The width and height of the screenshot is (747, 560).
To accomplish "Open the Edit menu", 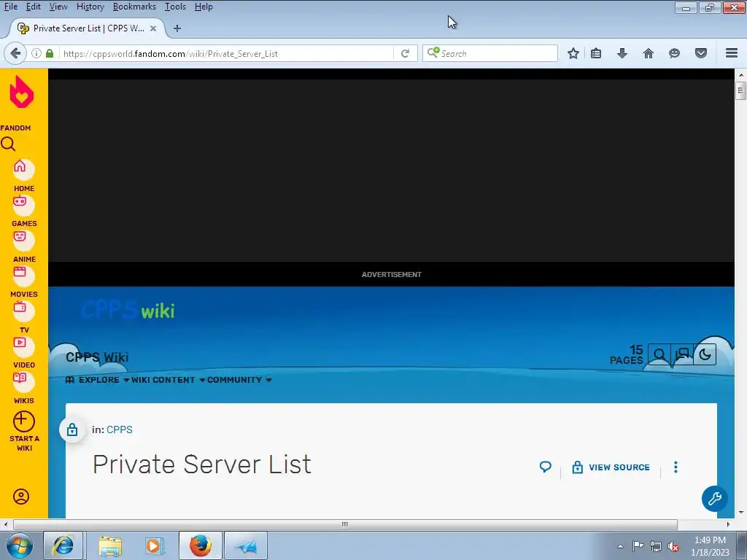I will pyautogui.click(x=34, y=7).
